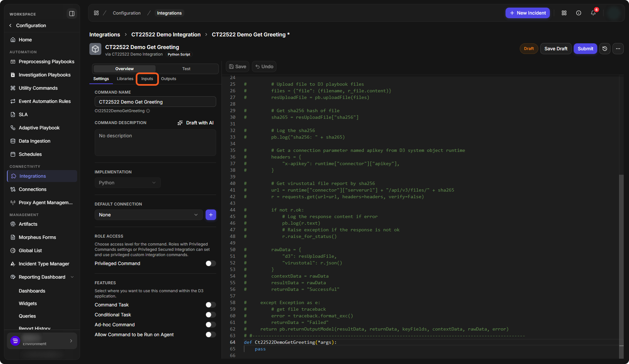Open Preprocessing Playbooks in sidebar
Viewport: 629px width, 364px height.
[46, 62]
